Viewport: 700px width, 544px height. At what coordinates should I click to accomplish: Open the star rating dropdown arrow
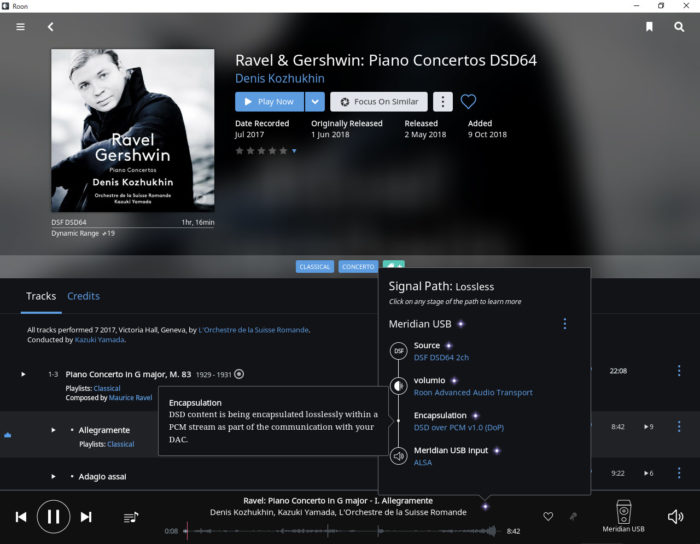pyautogui.click(x=294, y=151)
